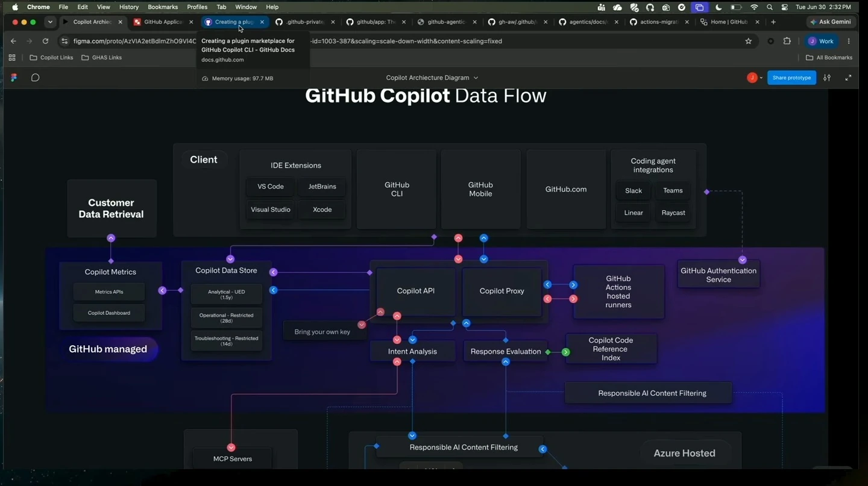The height and width of the screenshot is (486, 868).
Task: Click the Copilot Proxy node
Action: [x=502, y=291]
